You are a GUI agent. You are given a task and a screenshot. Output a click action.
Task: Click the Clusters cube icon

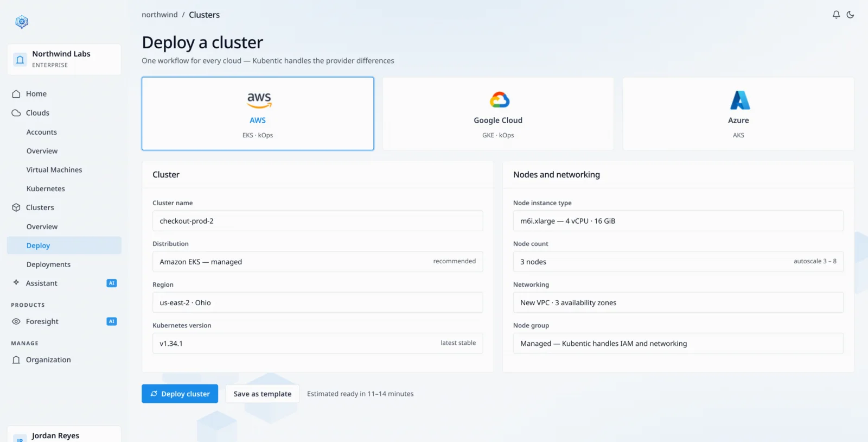tap(16, 207)
